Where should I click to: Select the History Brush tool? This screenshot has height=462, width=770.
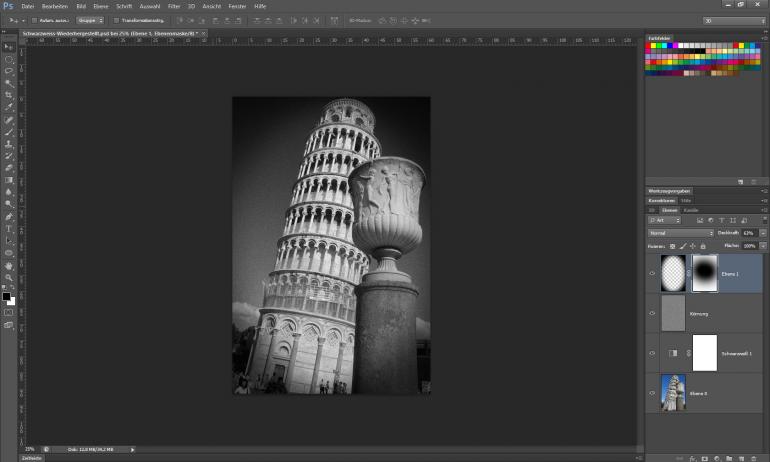coord(8,156)
